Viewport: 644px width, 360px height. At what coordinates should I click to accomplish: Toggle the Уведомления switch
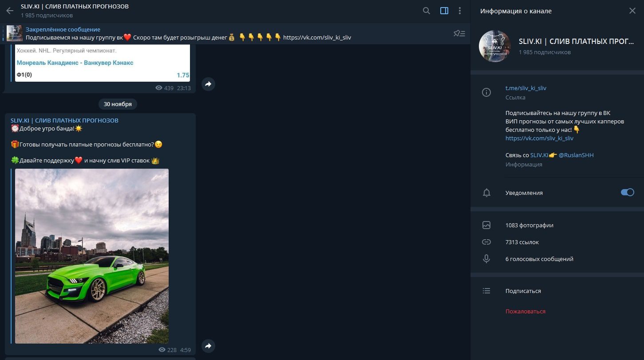pyautogui.click(x=627, y=192)
